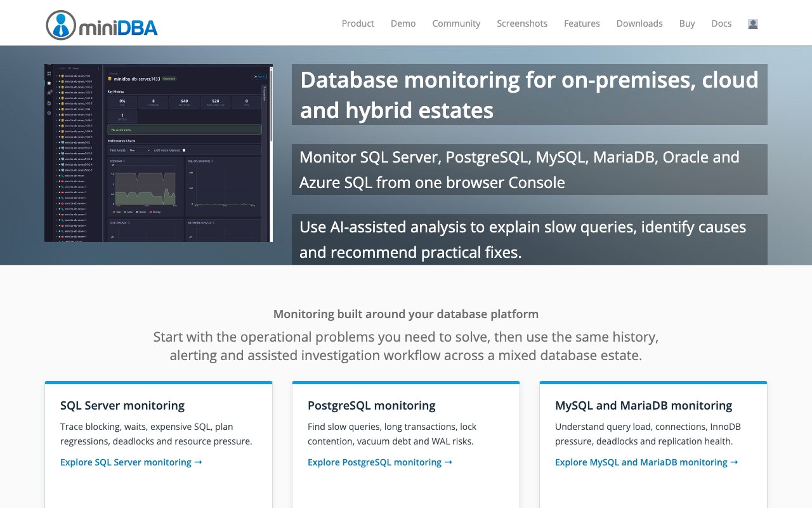Click the "Database monitoring for on-premises, cloud" headline
The width and height of the screenshot is (812, 508).
pos(530,95)
